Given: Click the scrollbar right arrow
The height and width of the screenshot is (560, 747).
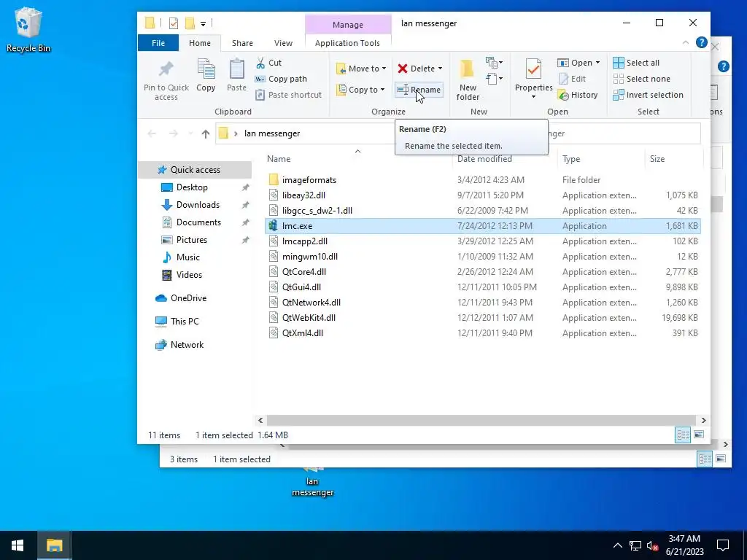Looking at the screenshot, I should [x=704, y=421].
